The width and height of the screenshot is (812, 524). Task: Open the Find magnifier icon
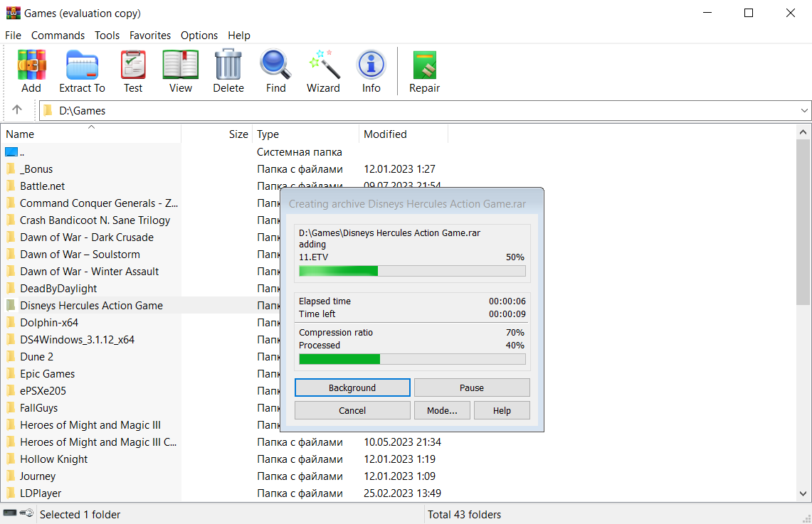(275, 64)
